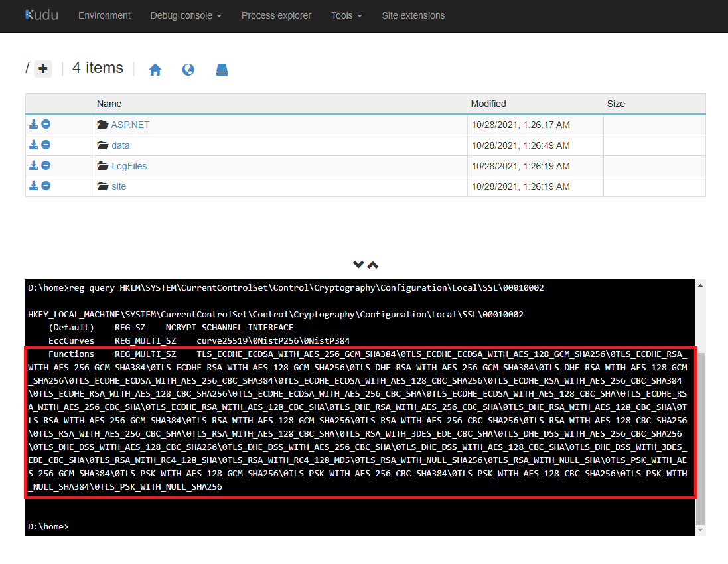The image size is (728, 564).
Task: Go to the Environment page
Action: point(104,15)
